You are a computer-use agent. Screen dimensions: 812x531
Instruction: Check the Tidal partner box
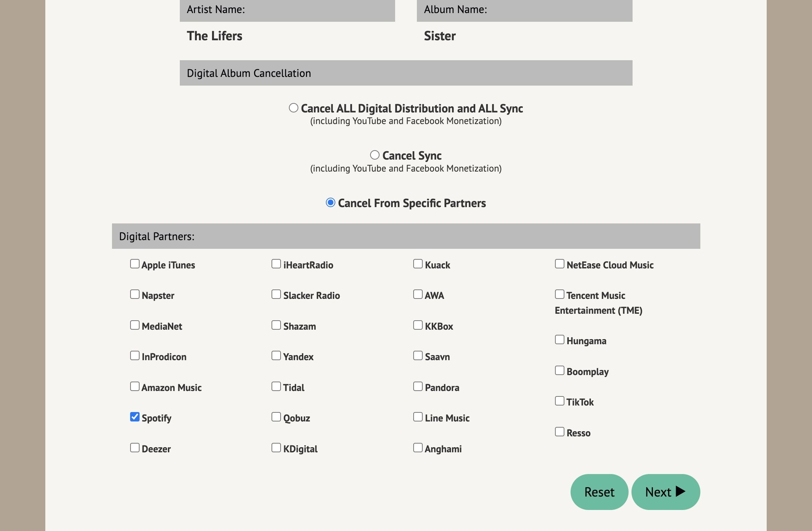click(x=276, y=386)
